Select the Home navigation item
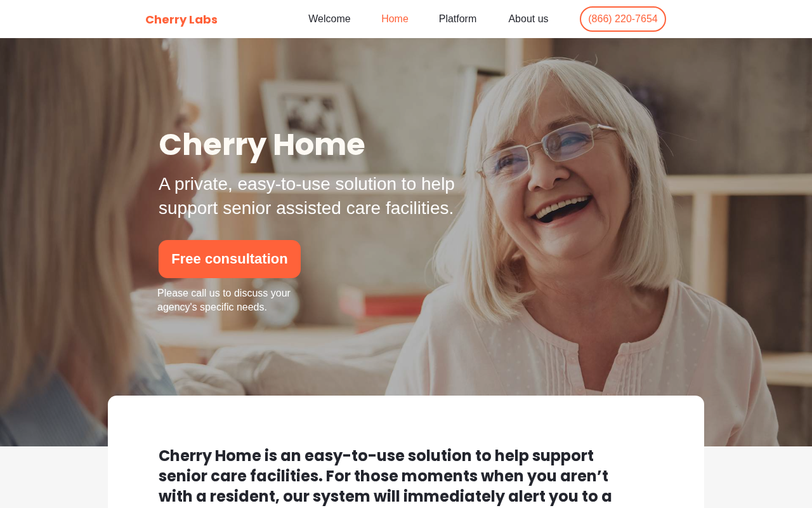This screenshot has height=508, width=812. 395,19
